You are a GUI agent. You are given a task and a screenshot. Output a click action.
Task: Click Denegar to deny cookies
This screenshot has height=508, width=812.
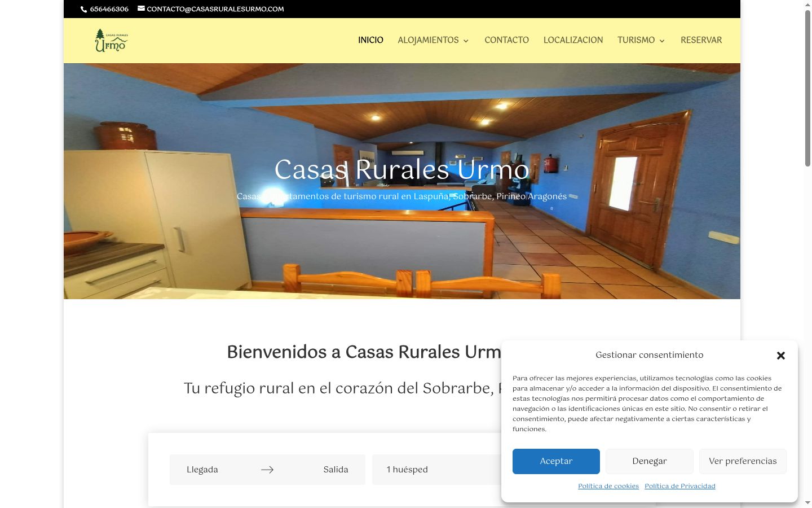click(650, 461)
